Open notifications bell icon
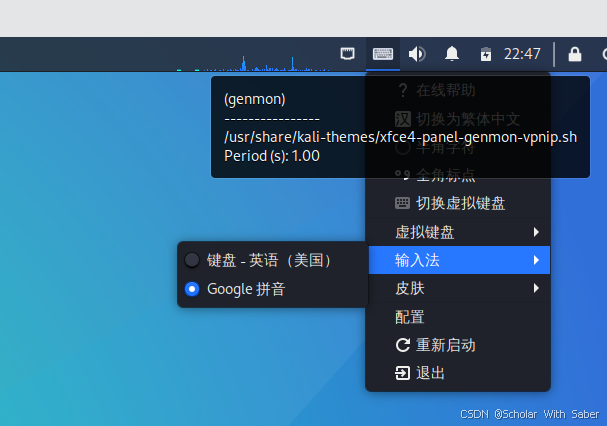Image resolution: width=607 pixels, height=426 pixels. pos(452,53)
